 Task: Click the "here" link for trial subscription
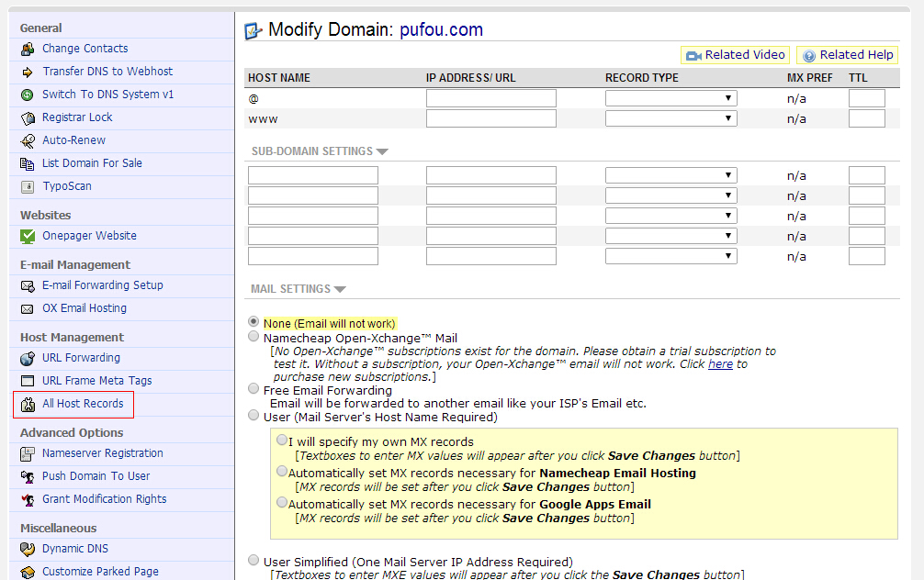720,364
